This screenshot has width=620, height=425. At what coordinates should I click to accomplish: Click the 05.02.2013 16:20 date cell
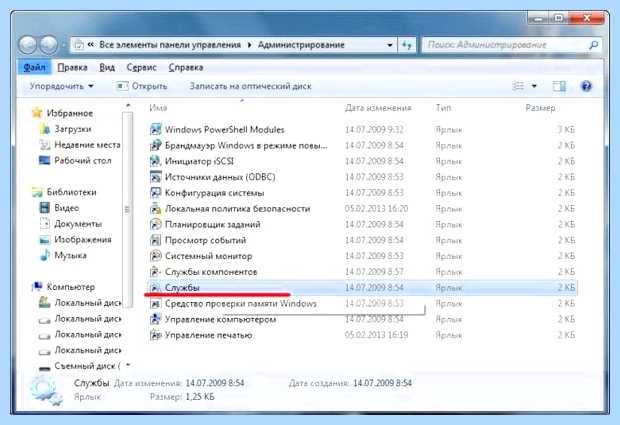[x=376, y=208]
